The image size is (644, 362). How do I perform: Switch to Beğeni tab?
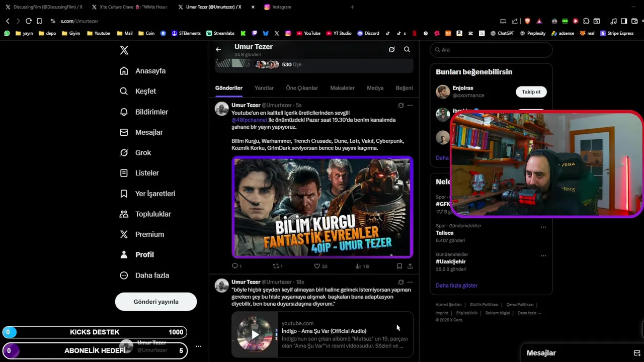[404, 88]
